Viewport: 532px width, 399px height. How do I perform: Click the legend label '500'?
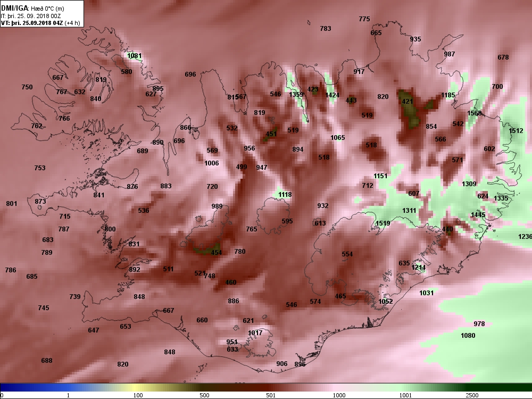tap(204, 395)
